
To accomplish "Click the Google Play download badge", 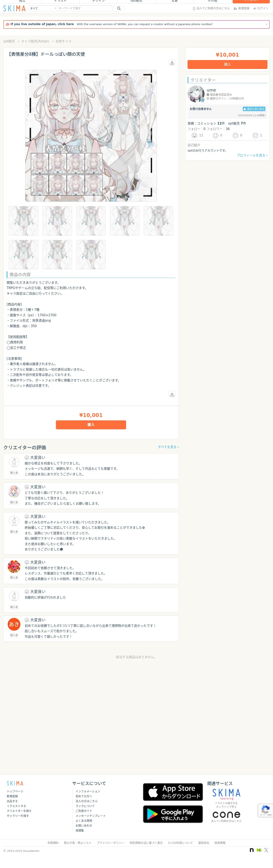I will pyautogui.click(x=173, y=814).
